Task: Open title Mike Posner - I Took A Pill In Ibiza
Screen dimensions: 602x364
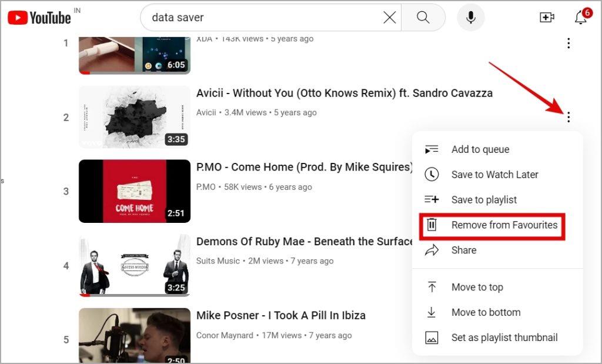Action: click(280, 315)
